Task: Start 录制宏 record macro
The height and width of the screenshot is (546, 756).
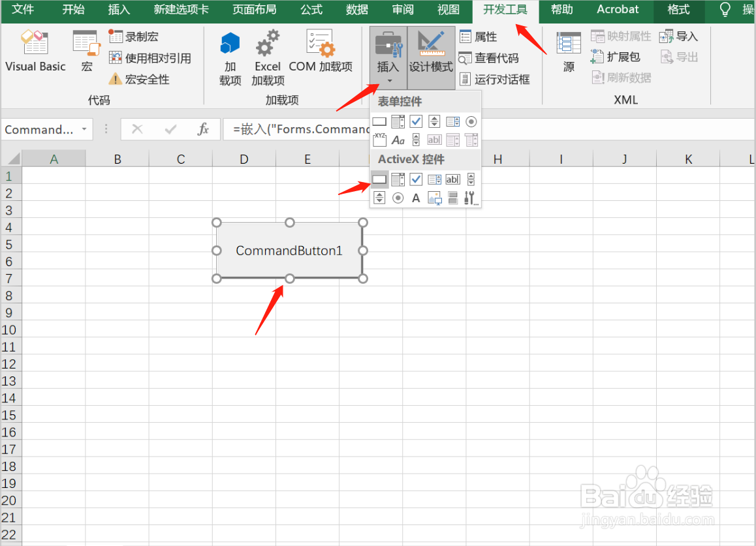Action: click(x=134, y=37)
